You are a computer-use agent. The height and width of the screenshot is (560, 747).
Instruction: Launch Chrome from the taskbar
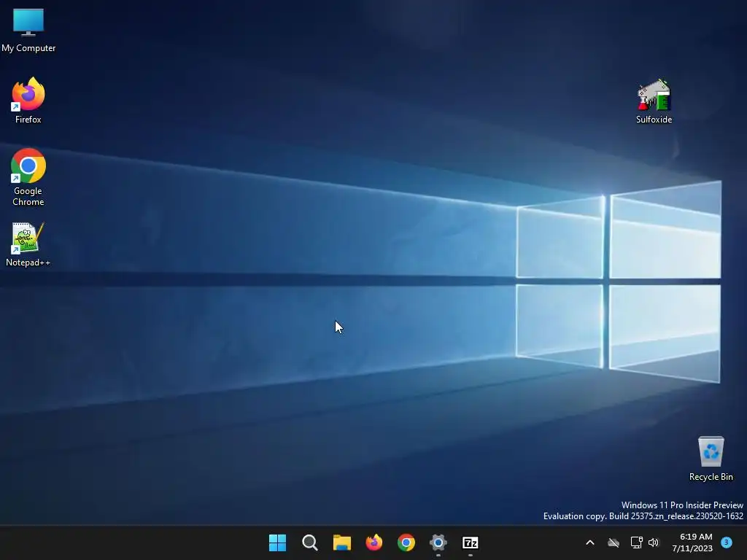(x=406, y=542)
